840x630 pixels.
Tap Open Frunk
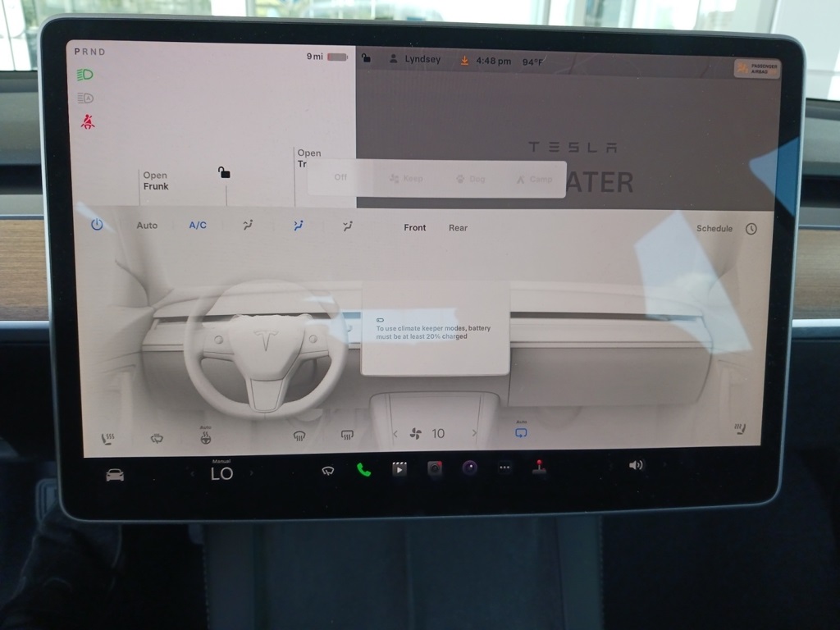(155, 180)
